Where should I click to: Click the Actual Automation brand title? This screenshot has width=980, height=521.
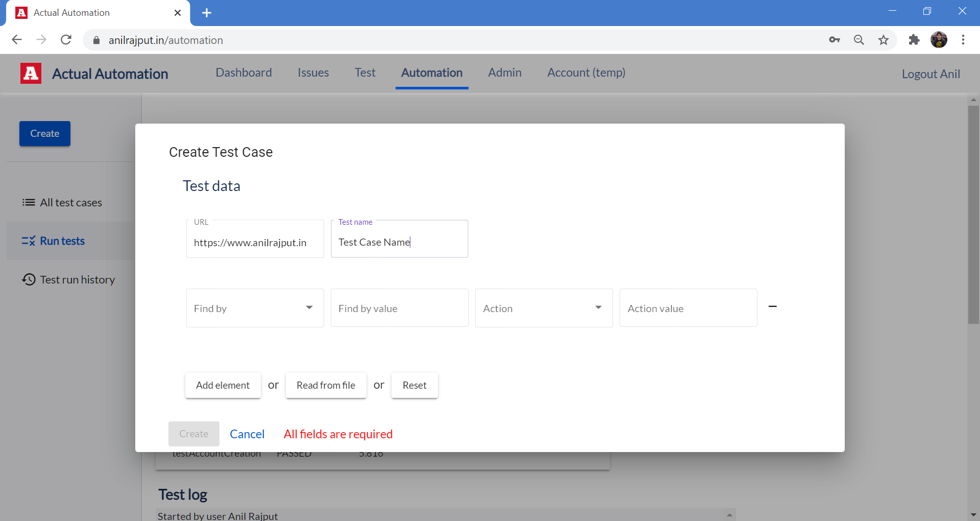pos(110,74)
